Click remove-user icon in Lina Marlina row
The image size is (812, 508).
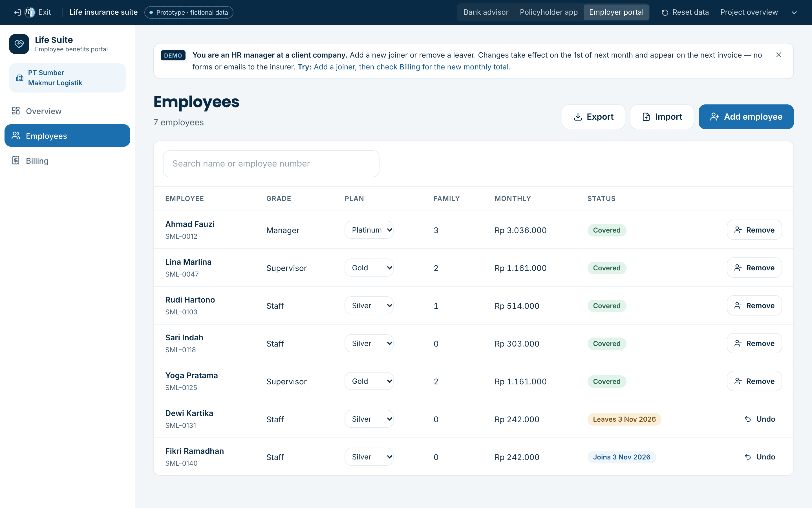[x=738, y=268]
